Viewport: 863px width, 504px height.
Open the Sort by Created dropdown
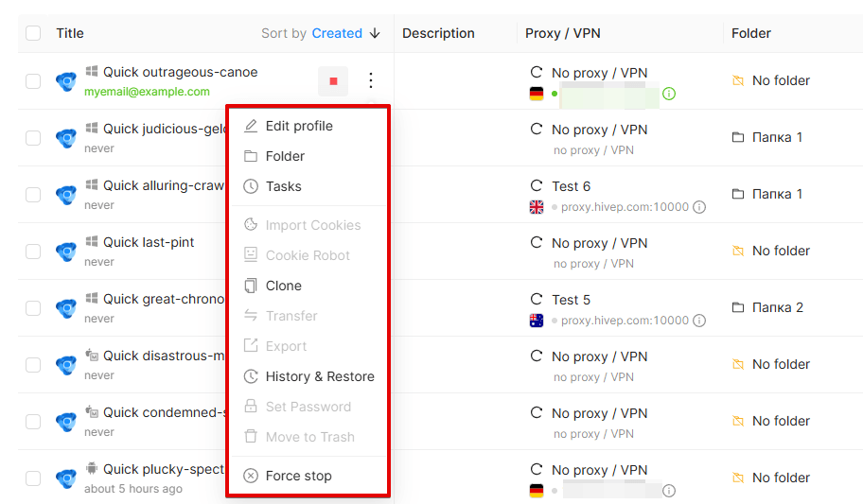337,33
